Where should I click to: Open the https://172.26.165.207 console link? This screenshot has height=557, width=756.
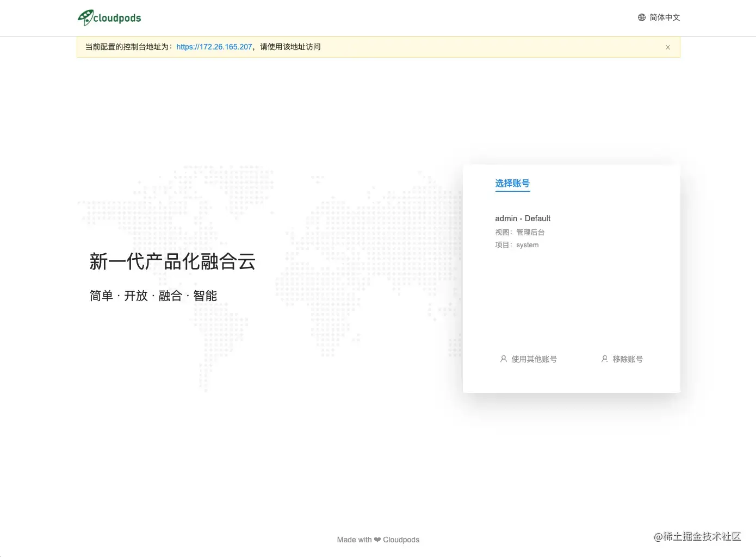214,47
